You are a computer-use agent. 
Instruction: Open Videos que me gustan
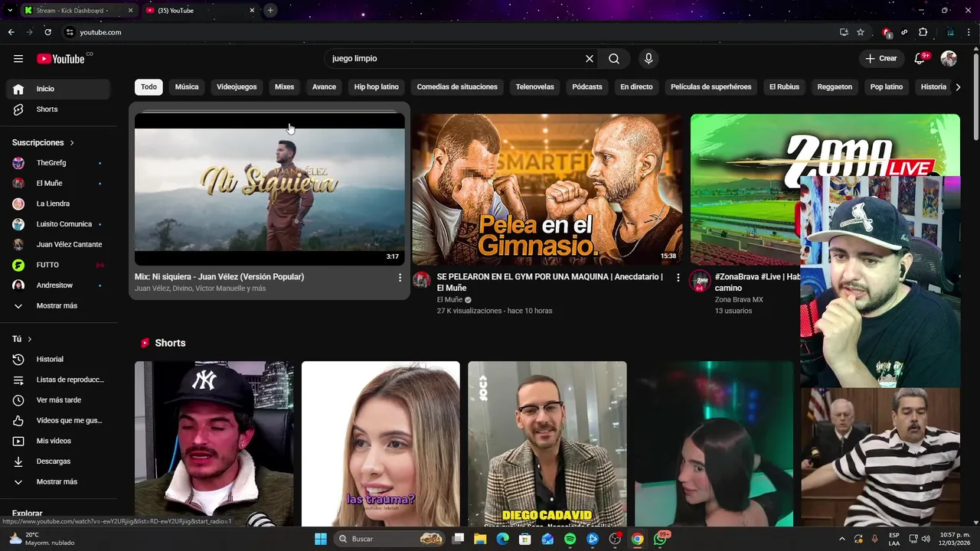60,421
